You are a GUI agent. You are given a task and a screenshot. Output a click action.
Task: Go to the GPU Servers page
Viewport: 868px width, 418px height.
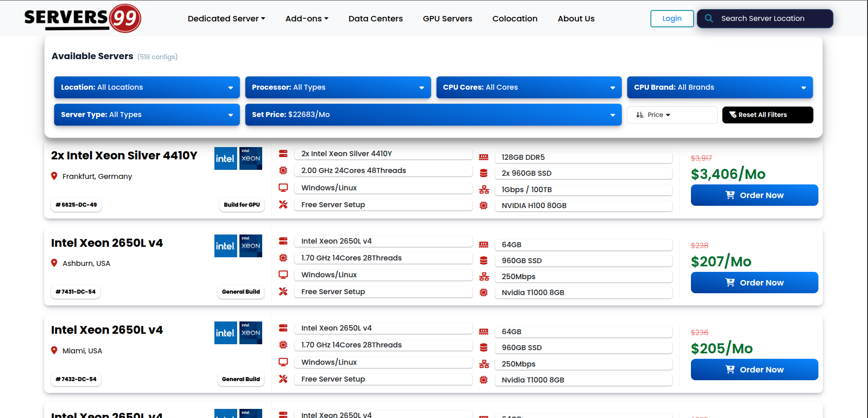coord(447,19)
